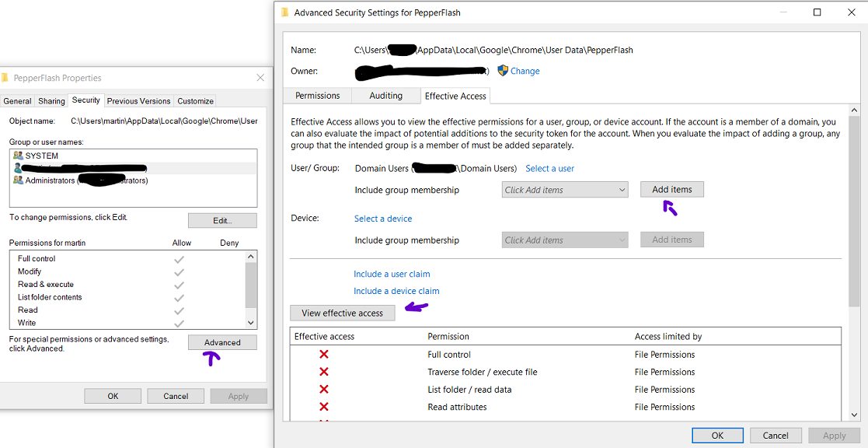This screenshot has height=448, width=868.
Task: Click folder icon in Advanced Security Settings title
Action: [x=285, y=12]
